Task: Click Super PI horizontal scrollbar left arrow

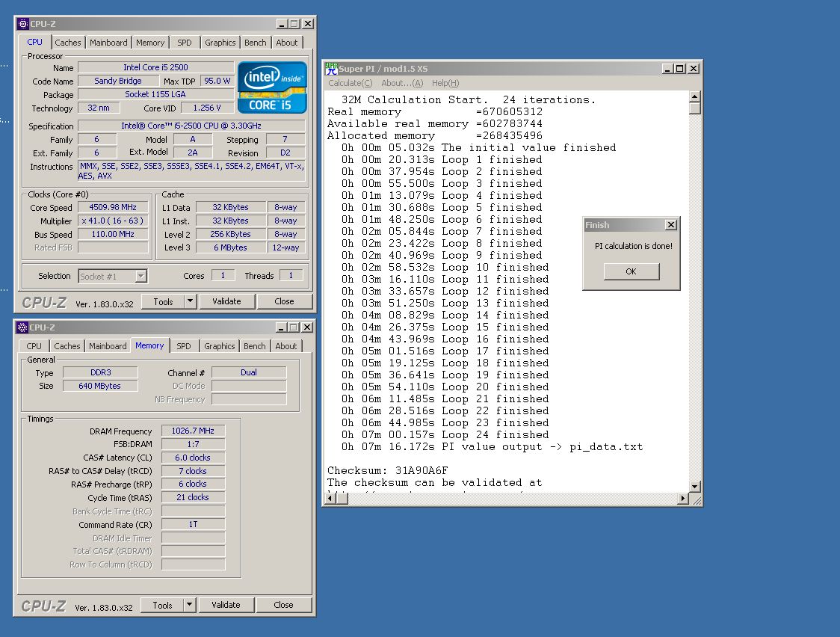Action: [330, 499]
